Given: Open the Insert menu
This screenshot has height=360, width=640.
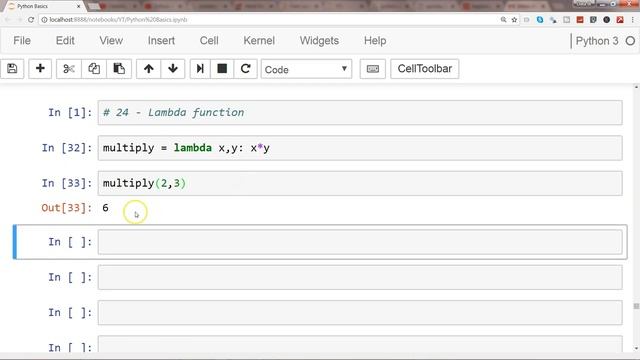Looking at the screenshot, I should coord(161,41).
